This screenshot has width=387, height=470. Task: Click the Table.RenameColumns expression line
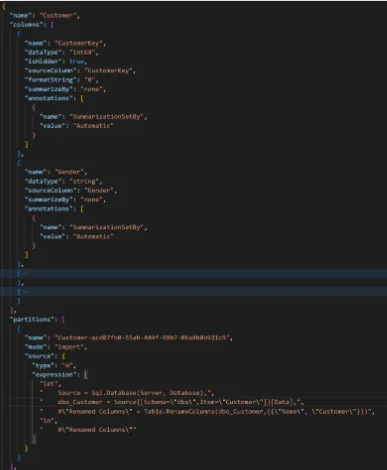coord(207,411)
